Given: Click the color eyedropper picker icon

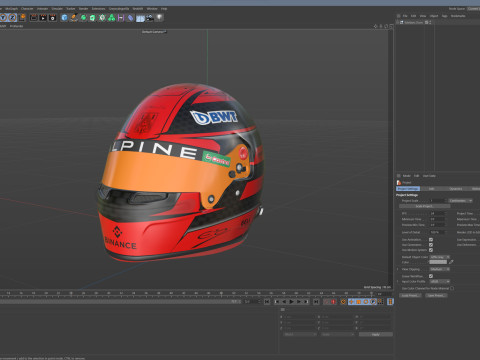Looking at the screenshot, I should (x=451, y=262).
